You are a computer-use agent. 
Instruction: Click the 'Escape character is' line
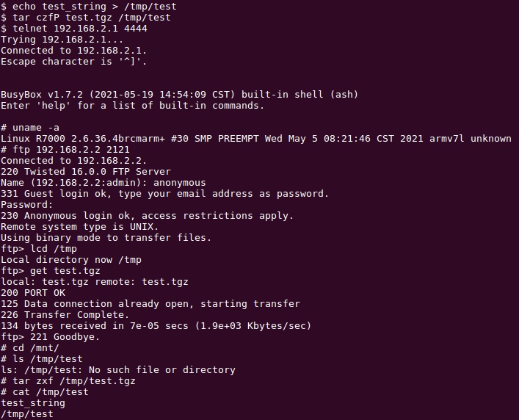[73, 62]
